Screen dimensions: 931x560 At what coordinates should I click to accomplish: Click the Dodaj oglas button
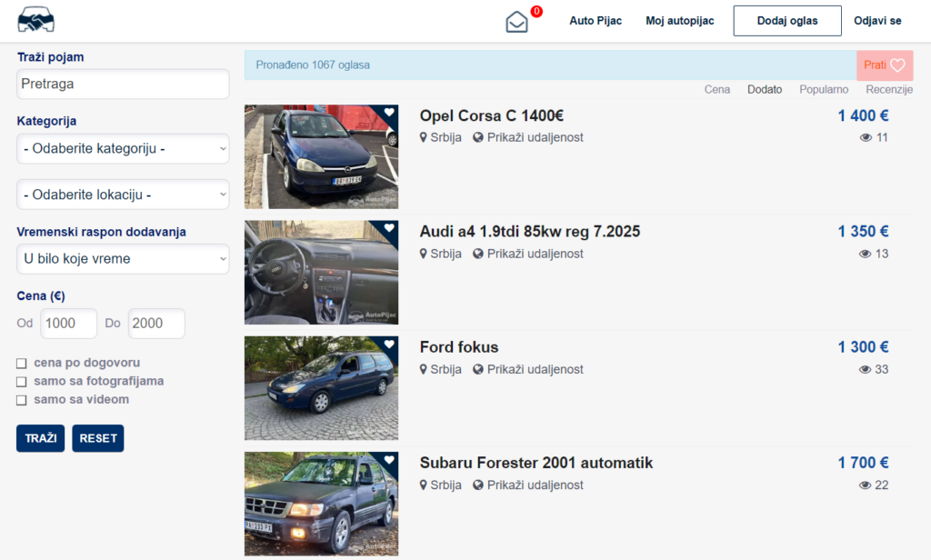[787, 21]
